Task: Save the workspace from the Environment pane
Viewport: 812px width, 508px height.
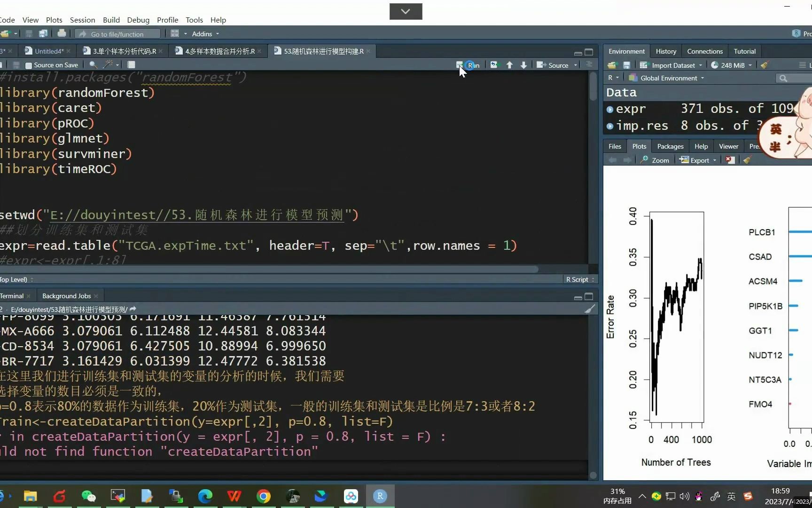Action: 626,65
